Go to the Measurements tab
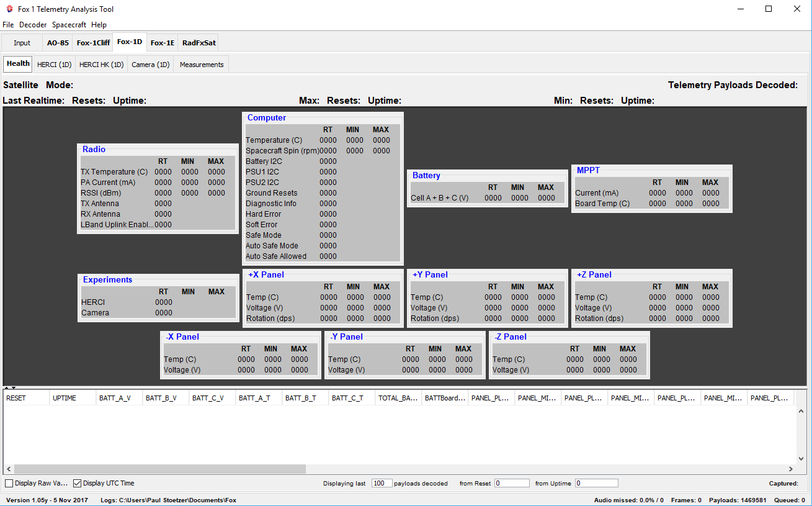This screenshot has width=812, height=506. pos(201,65)
